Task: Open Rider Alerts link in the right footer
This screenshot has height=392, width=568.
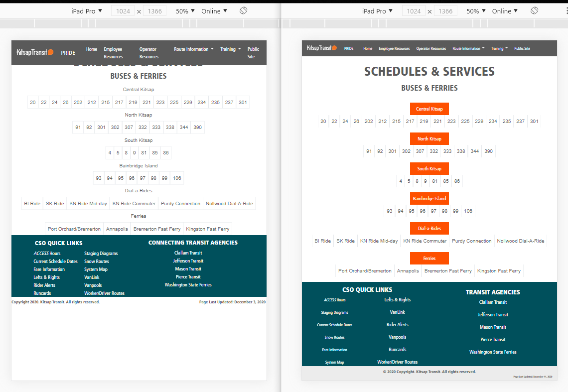Action: [397, 325]
